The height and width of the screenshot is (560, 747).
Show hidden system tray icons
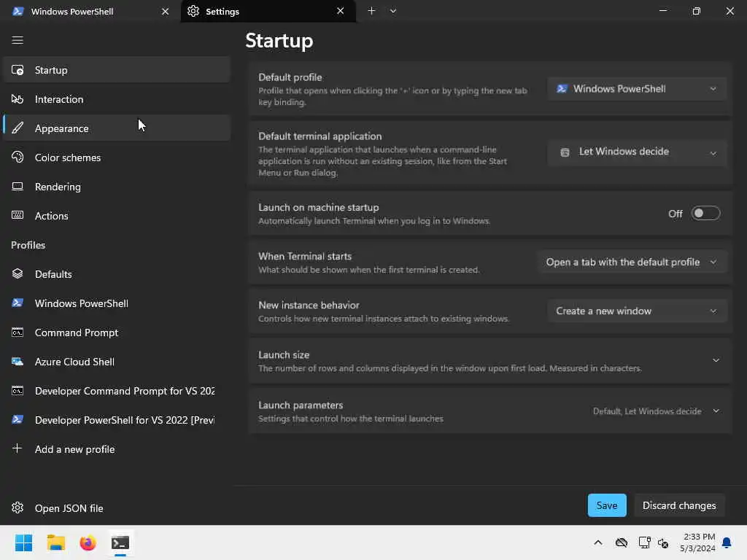point(598,542)
